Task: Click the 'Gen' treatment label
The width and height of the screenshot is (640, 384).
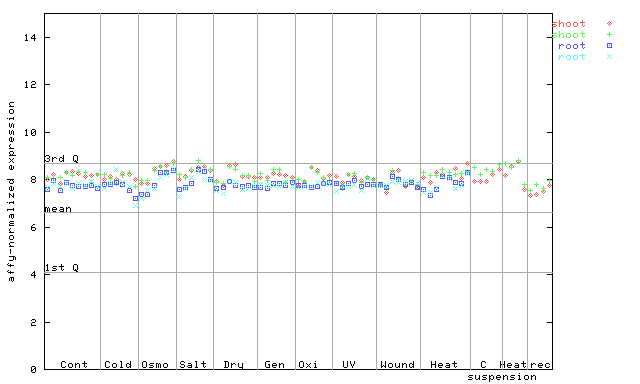Action: (x=274, y=364)
